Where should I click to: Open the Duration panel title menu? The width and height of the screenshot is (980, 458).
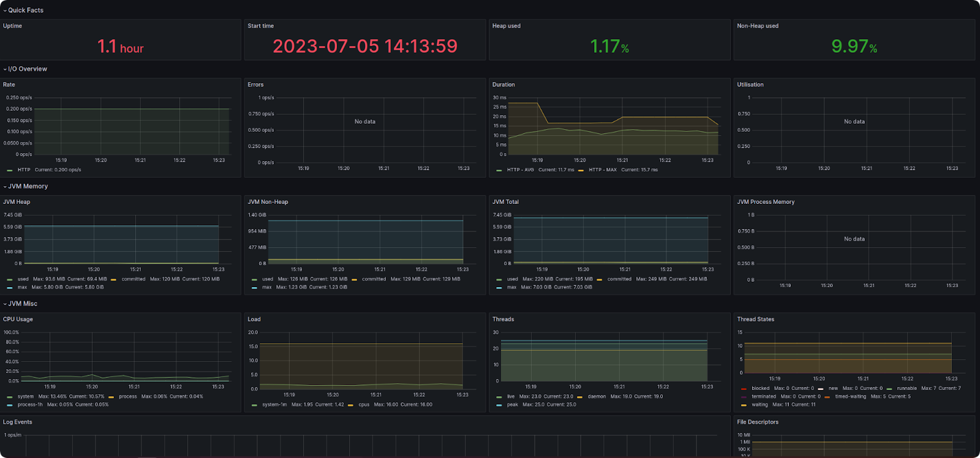pos(503,84)
